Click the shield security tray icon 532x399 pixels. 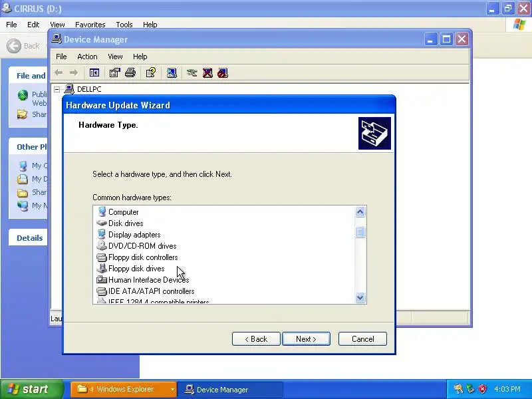coord(483,389)
